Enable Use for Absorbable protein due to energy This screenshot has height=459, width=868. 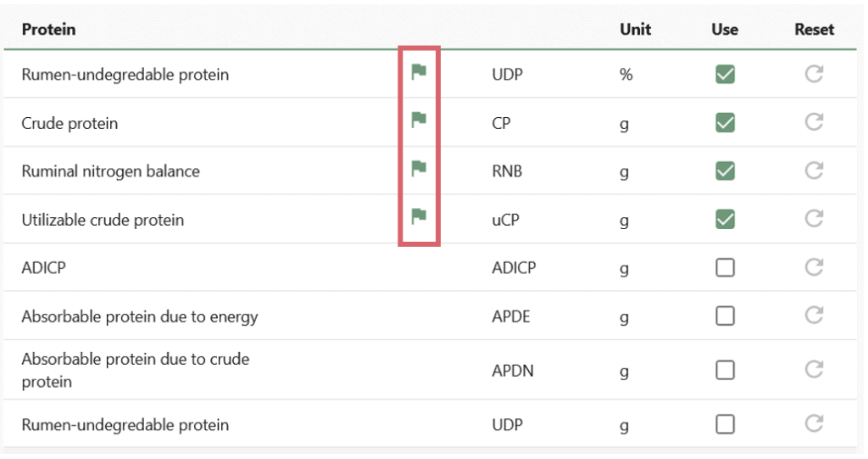point(726,316)
